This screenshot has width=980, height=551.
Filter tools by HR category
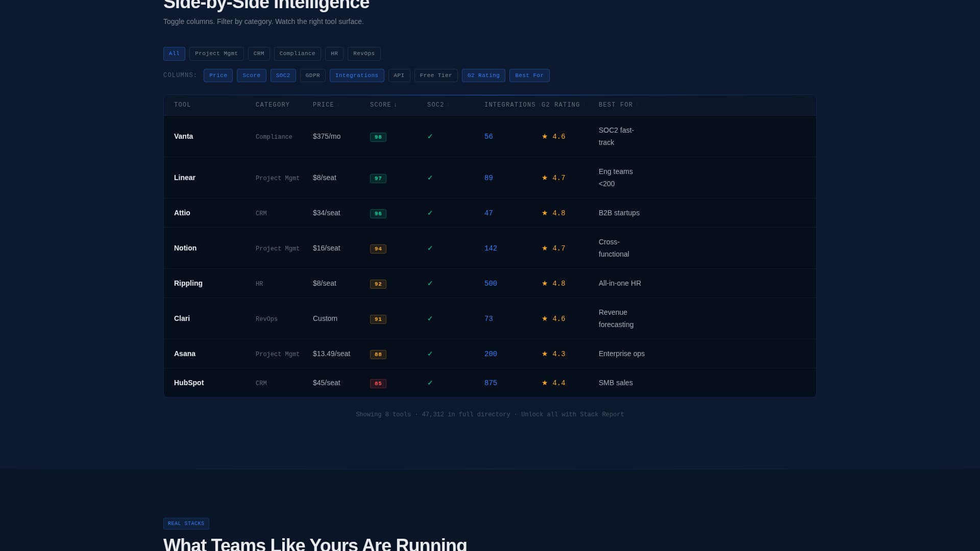tap(334, 54)
